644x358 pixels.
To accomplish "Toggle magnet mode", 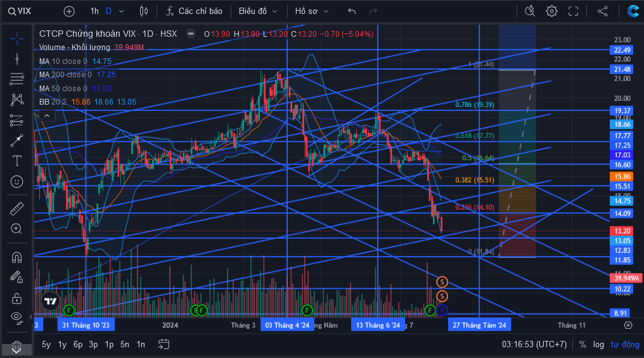I will 17,257.
